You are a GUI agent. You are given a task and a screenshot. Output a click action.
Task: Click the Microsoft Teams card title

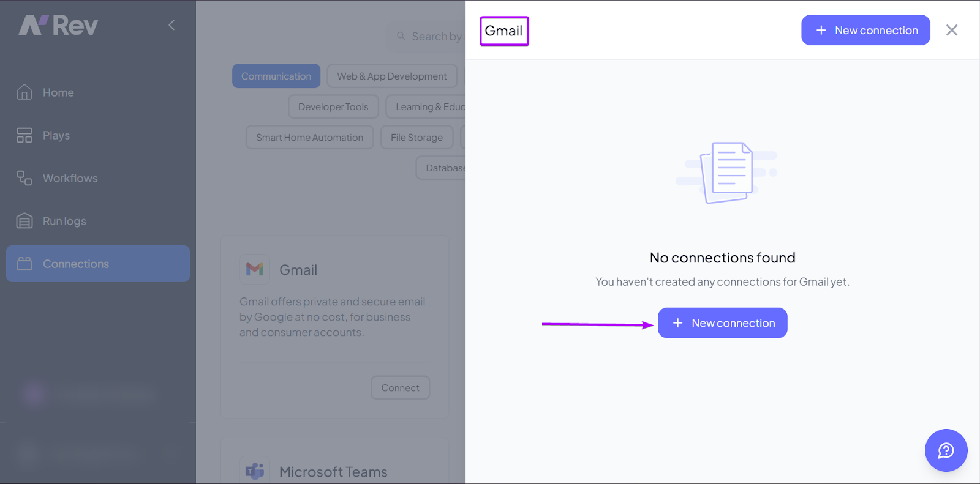pyautogui.click(x=333, y=472)
